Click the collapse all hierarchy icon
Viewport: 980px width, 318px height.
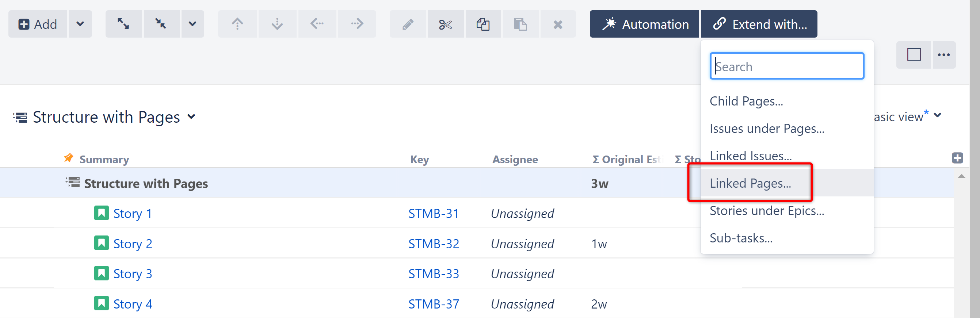click(x=161, y=24)
